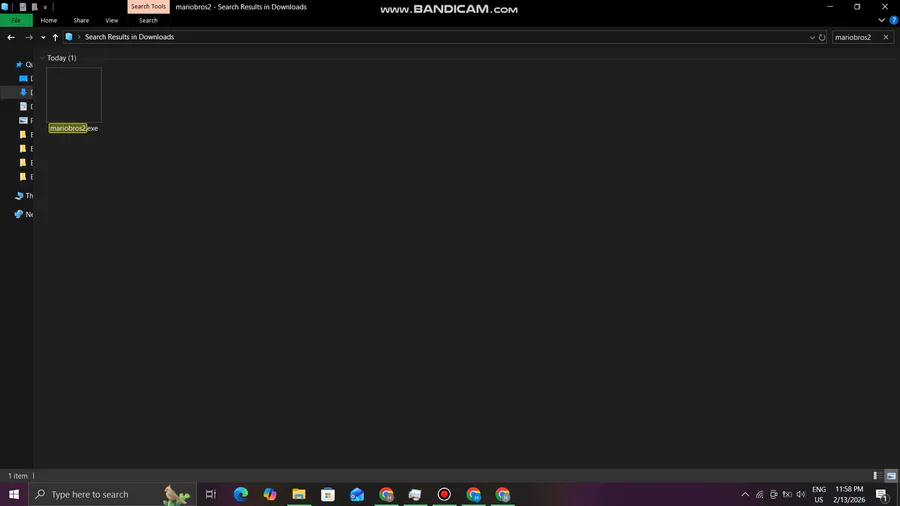Image resolution: width=900 pixels, height=506 pixels.
Task: Select Quick access star in sidebar
Action: [19, 65]
